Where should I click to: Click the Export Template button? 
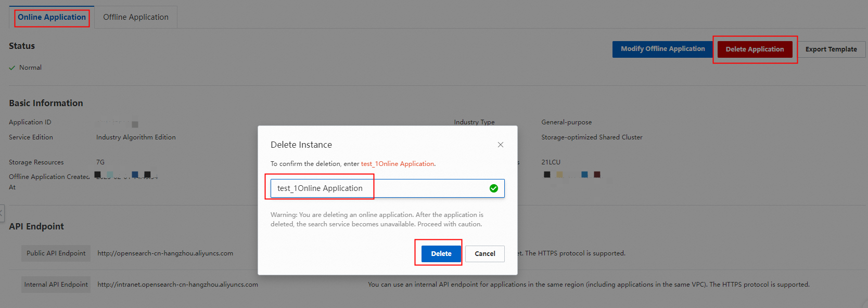(831, 49)
